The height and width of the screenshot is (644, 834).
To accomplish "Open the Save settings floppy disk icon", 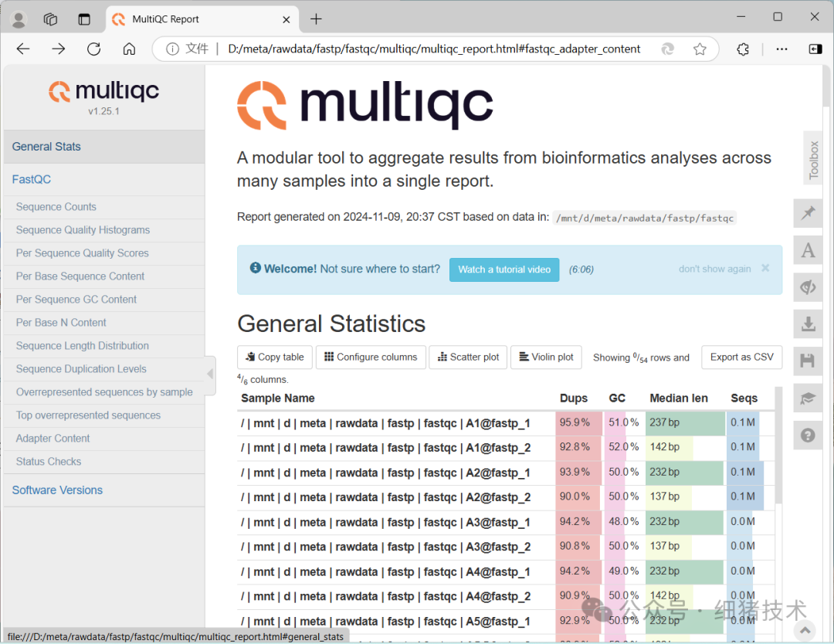I will 808,361.
